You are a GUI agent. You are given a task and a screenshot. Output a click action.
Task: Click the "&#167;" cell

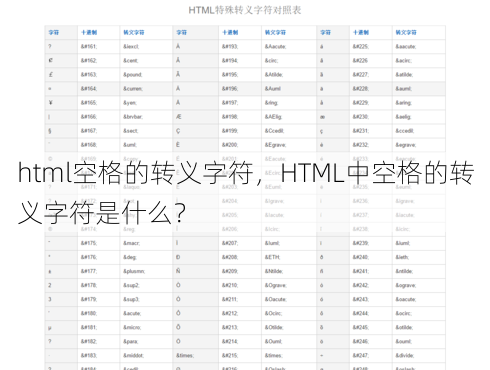(99, 131)
